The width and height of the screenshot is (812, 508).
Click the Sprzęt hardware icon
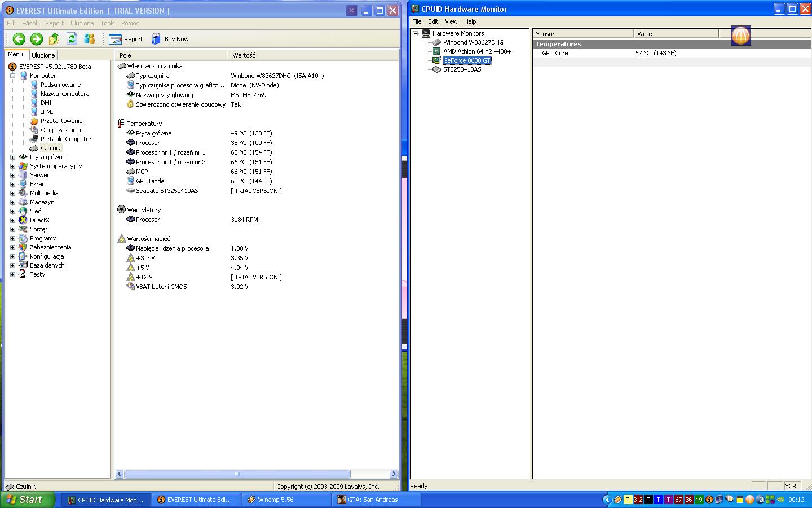23,229
